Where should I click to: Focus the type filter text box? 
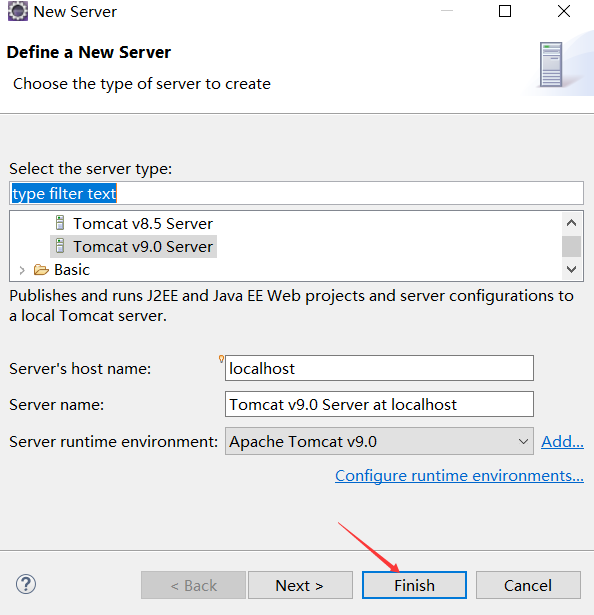[x=296, y=193]
